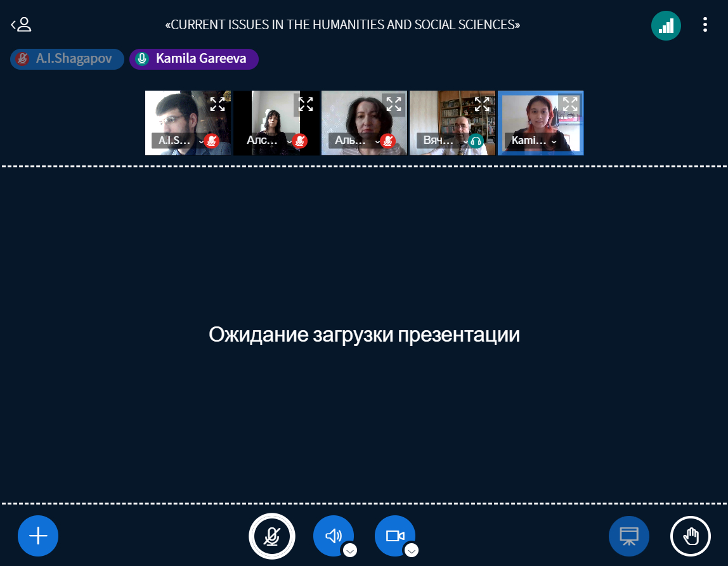Toggle the webcam sharing button
Screen dimensions: 728x566
394,536
